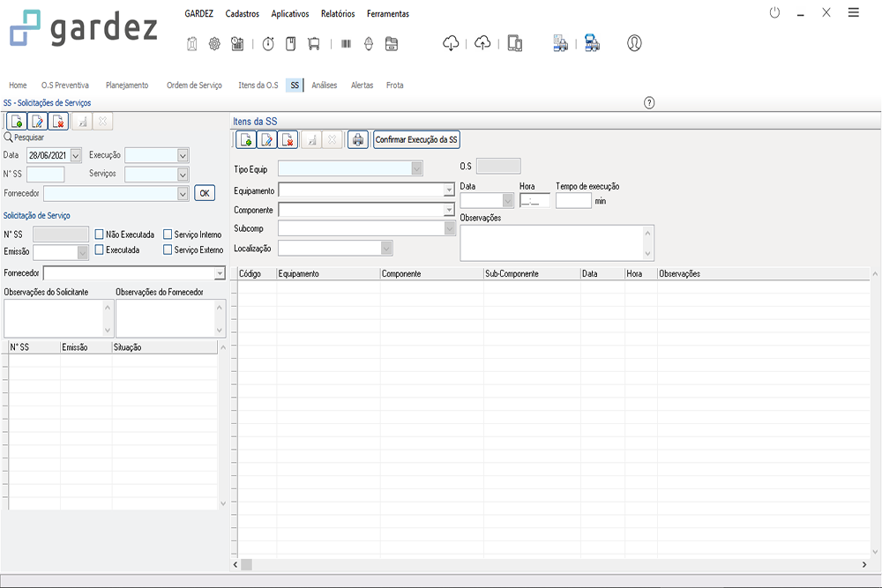
Task: Click the Hora time input field
Action: point(535,200)
